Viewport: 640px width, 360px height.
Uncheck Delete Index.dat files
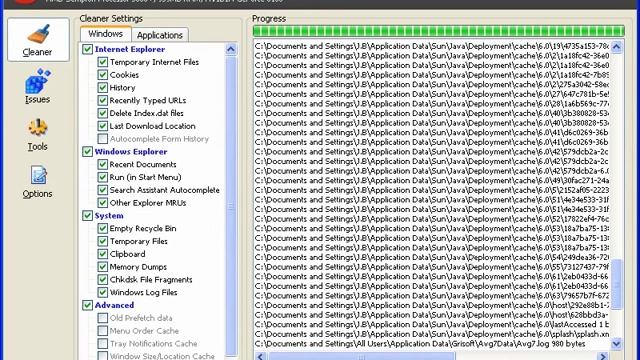tap(102, 113)
